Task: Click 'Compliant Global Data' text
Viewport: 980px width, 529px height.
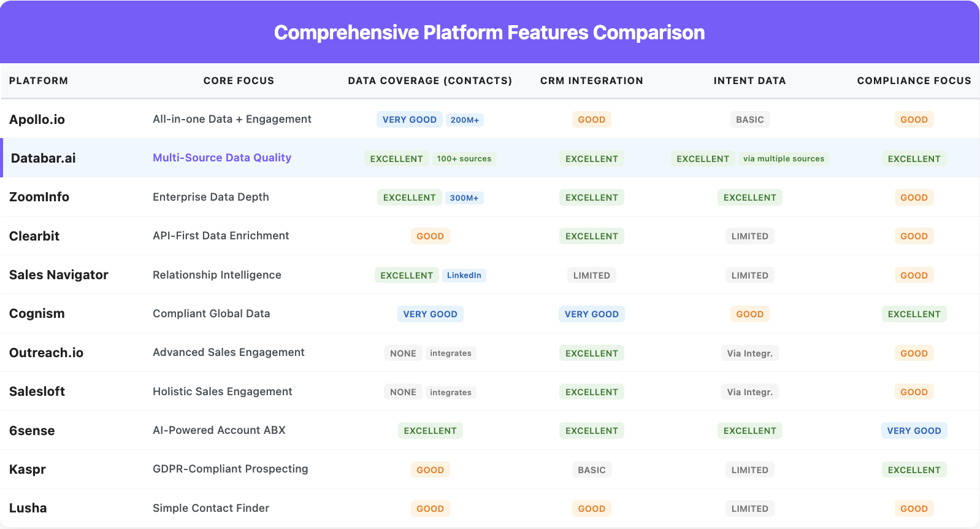Action: 212,314
